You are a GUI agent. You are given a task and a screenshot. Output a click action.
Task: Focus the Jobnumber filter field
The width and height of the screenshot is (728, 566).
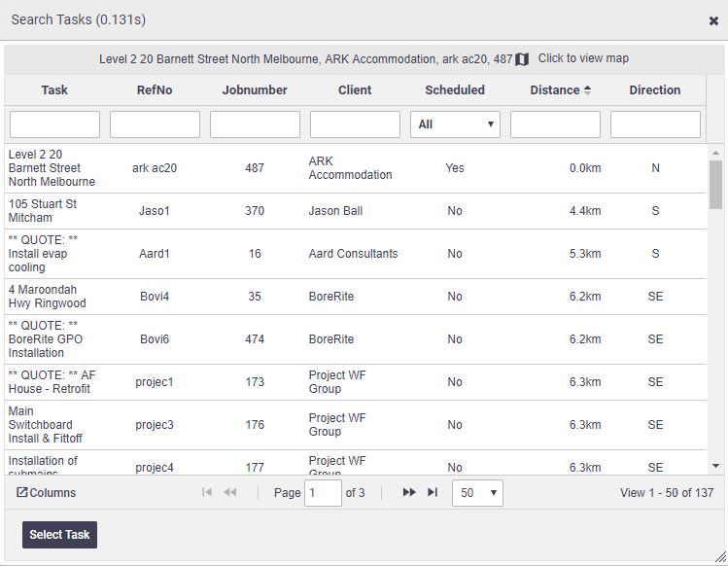[255, 124]
